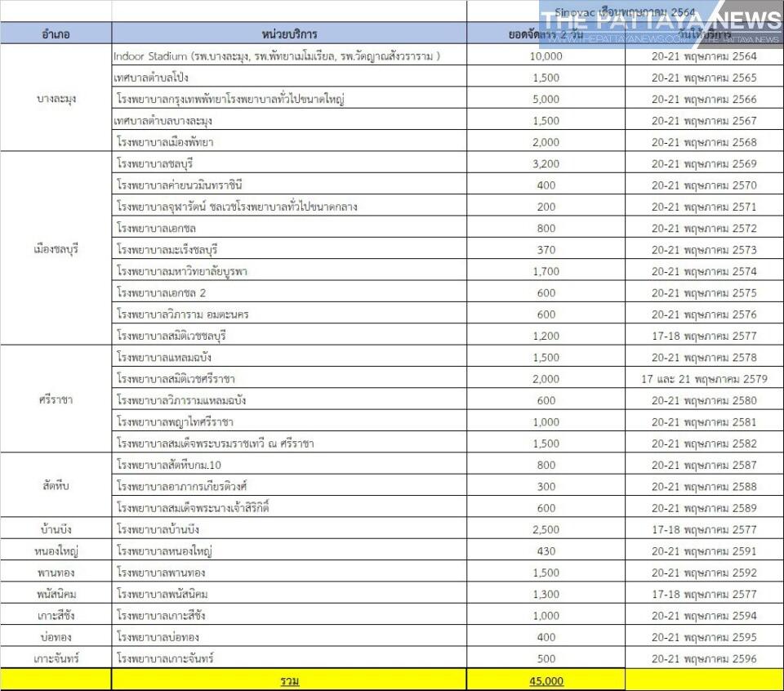Select the เทศบาลตำบลบางละมุง cell
The image size is (784, 691).
click(289, 121)
